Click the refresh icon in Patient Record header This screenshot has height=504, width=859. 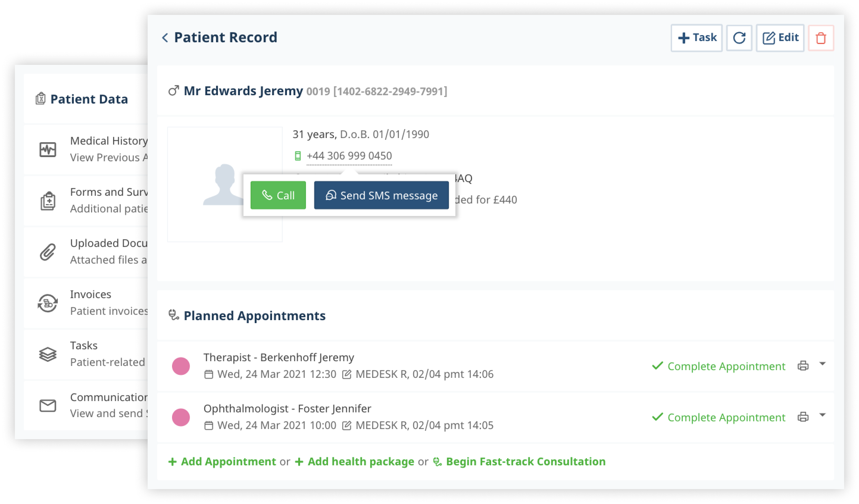click(x=739, y=38)
